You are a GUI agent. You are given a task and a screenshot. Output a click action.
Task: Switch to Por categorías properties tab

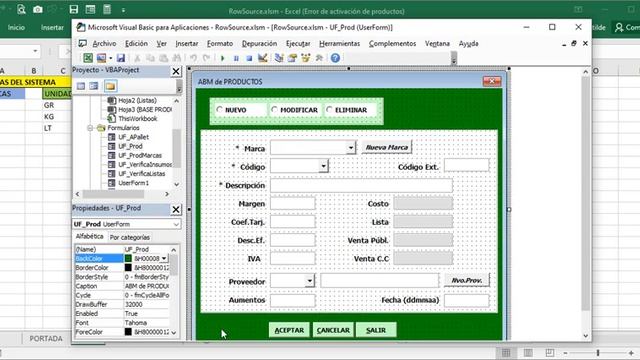(x=130, y=237)
